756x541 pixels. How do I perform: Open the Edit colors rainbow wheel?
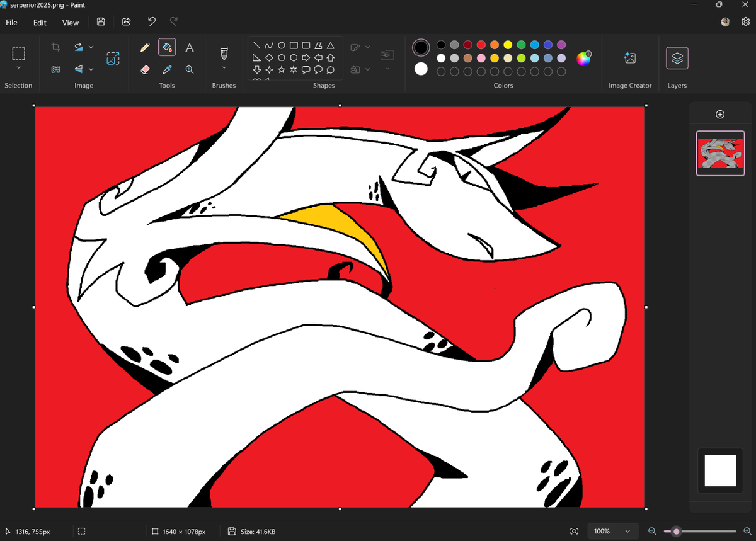pos(584,59)
